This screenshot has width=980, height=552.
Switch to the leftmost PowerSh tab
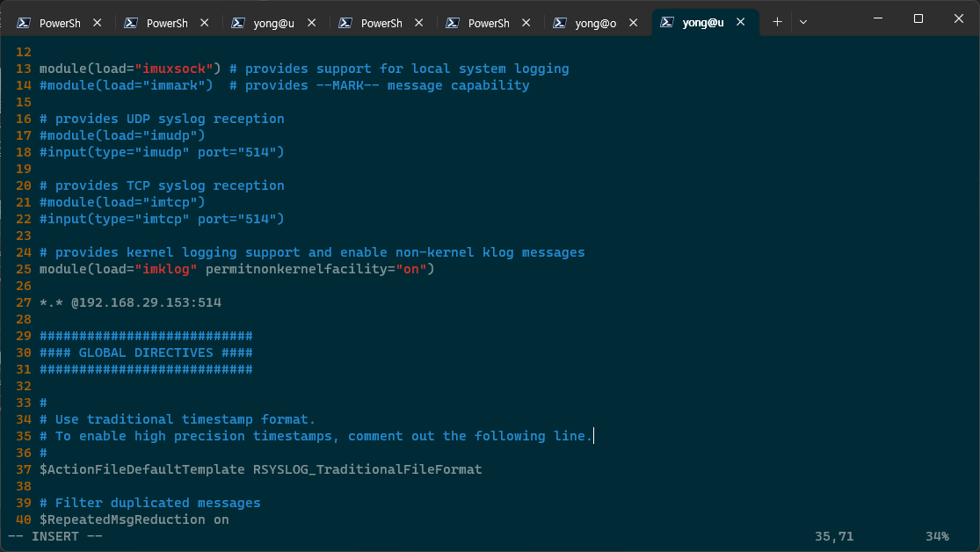60,23
